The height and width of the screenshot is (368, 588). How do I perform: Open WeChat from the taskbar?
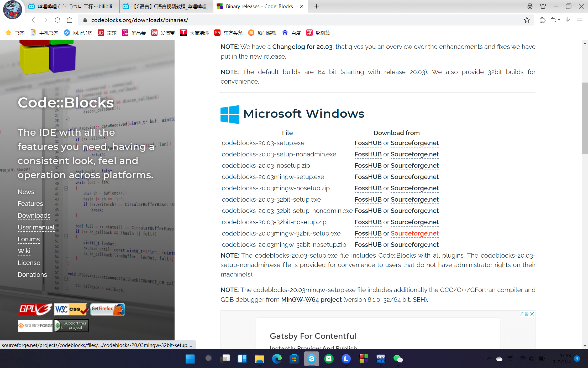[x=398, y=359]
